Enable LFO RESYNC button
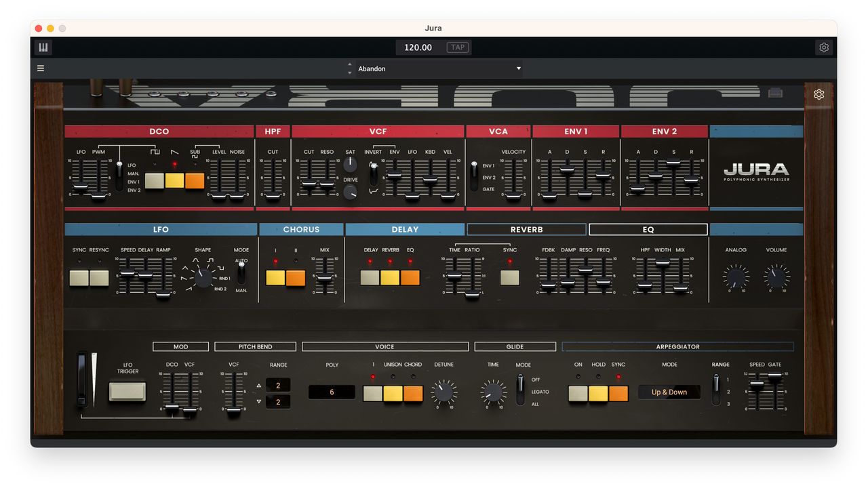The width and height of the screenshot is (868, 488). [x=99, y=278]
